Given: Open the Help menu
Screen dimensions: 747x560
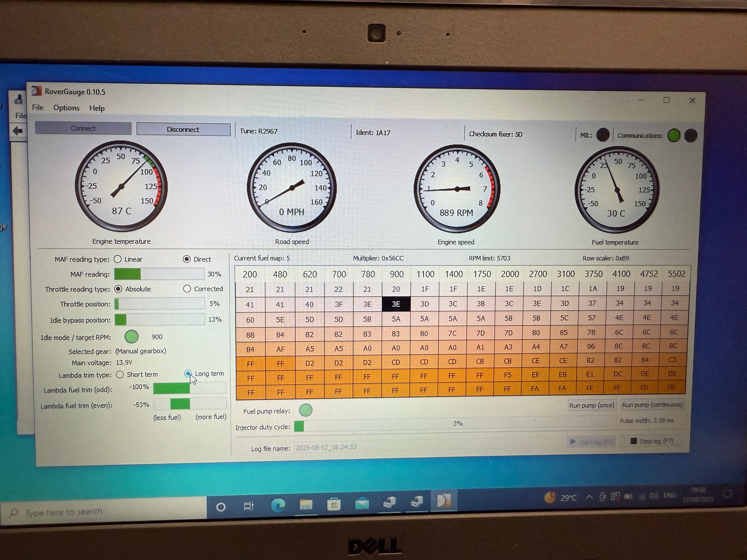Looking at the screenshot, I should [x=97, y=108].
